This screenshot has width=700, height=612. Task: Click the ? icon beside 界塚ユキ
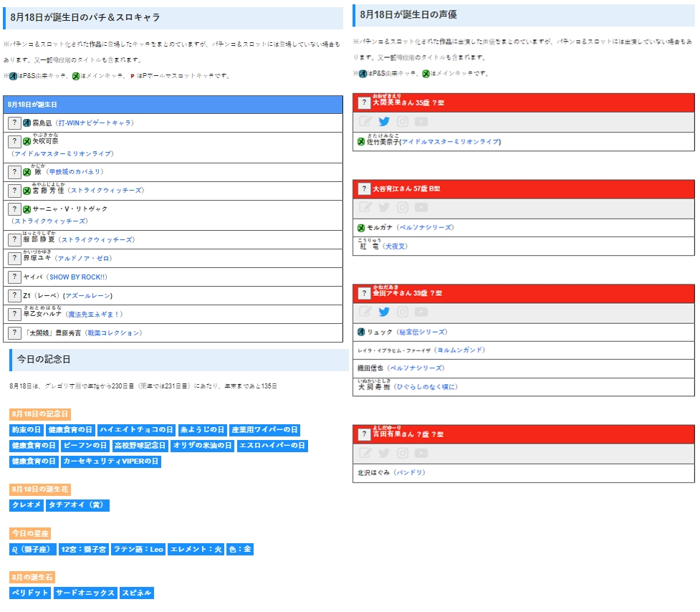(x=14, y=258)
